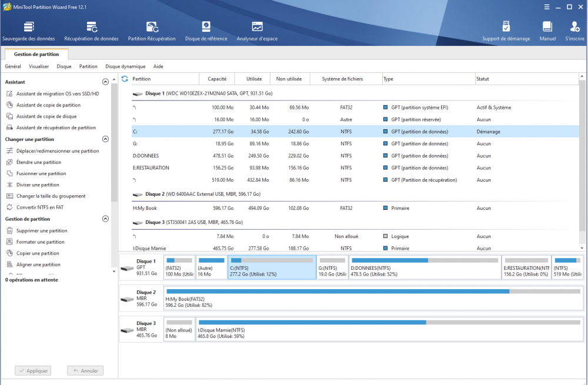Click Supprimer une partition trash icon

(x=10, y=230)
